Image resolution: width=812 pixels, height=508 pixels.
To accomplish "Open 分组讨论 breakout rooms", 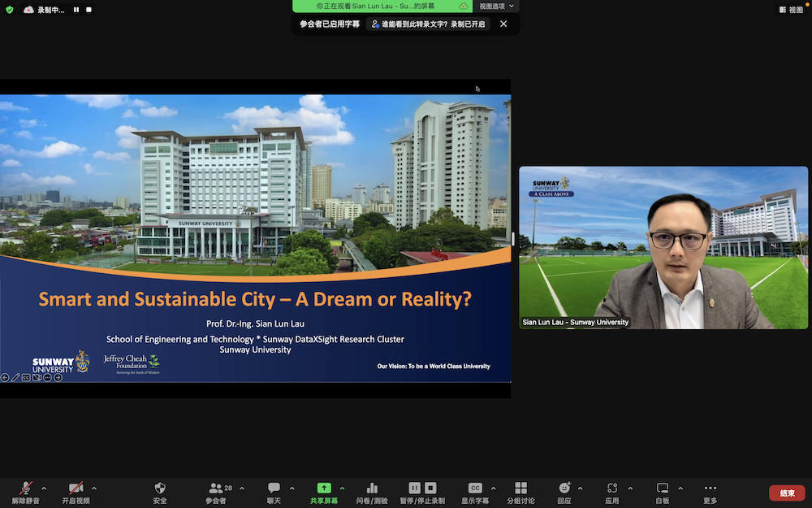I will pyautogui.click(x=521, y=493).
